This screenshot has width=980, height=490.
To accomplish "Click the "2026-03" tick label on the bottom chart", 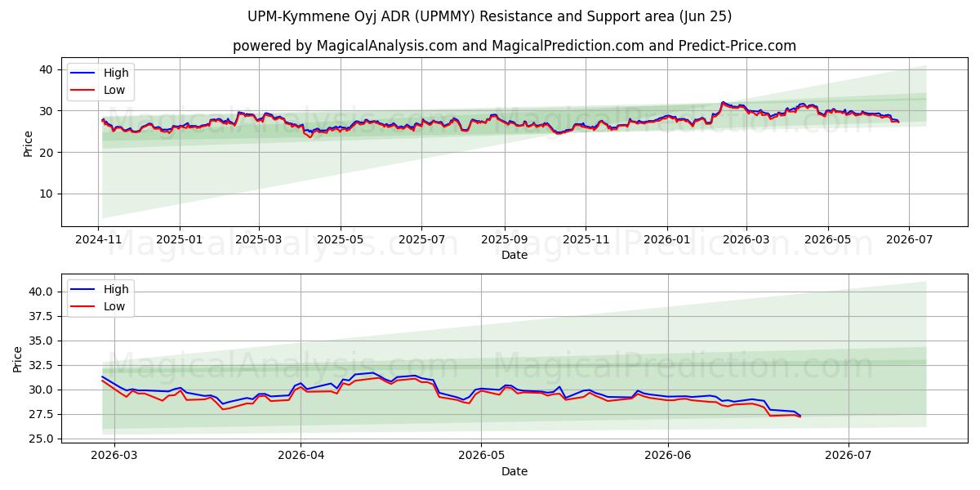I will tap(114, 456).
